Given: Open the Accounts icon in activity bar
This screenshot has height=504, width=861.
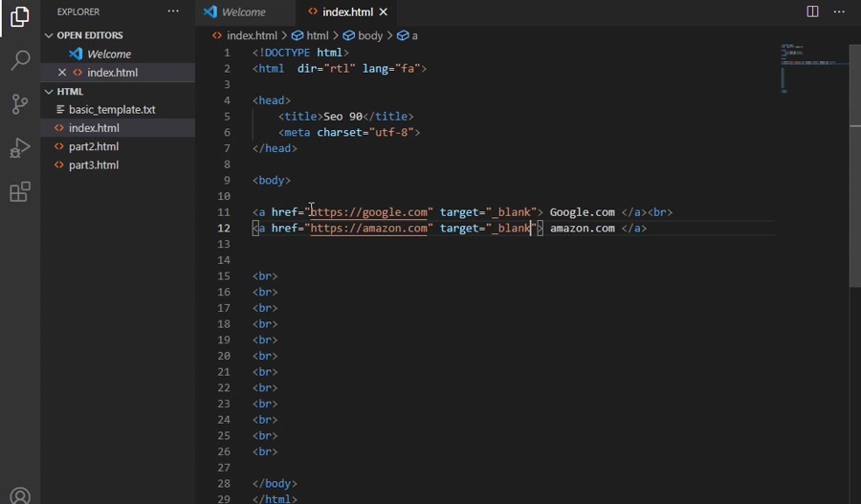Looking at the screenshot, I should pos(20,495).
